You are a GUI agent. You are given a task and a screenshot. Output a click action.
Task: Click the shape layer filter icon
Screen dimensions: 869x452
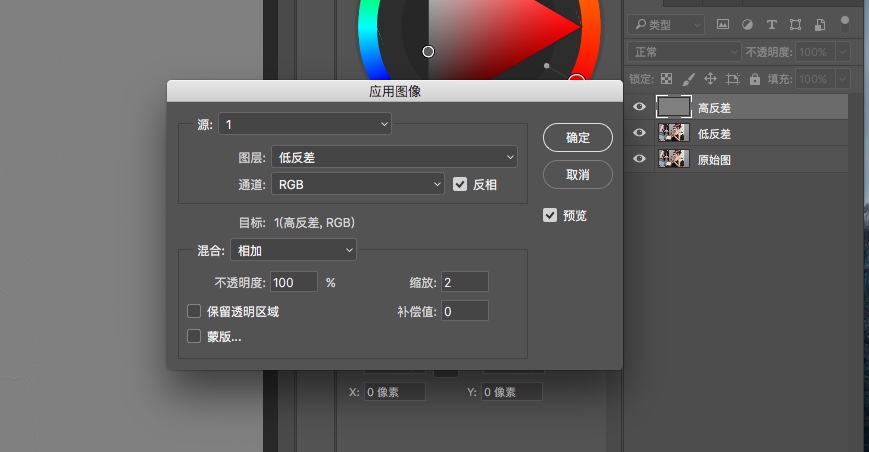coord(796,25)
